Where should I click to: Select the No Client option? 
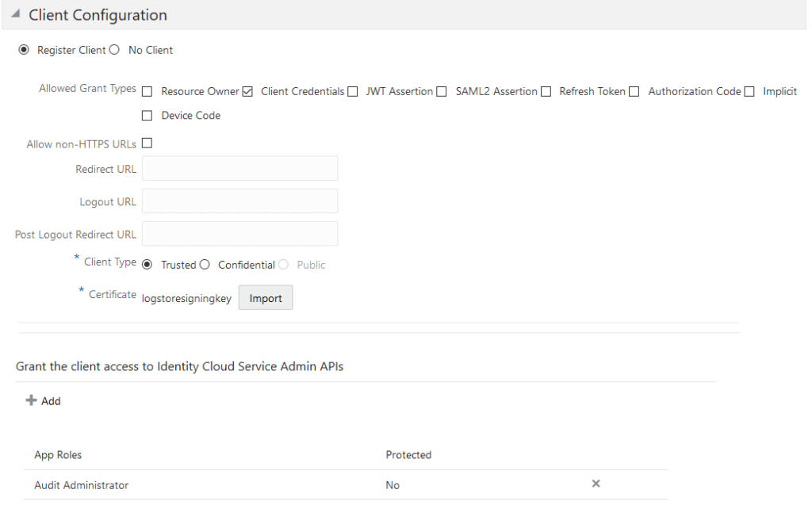(x=114, y=50)
